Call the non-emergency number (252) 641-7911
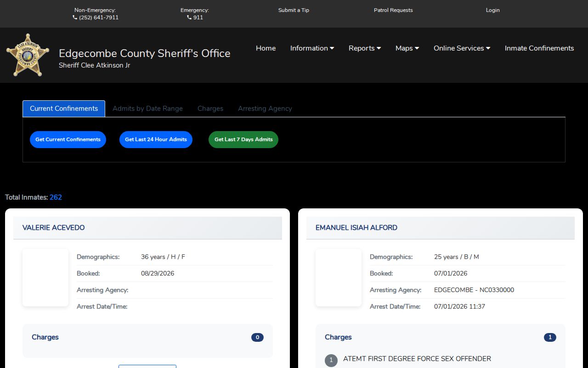The image size is (588, 368). (99, 17)
